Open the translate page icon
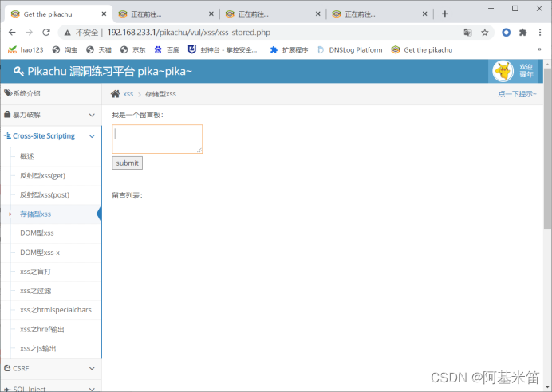This screenshot has width=552, height=392. 467,33
